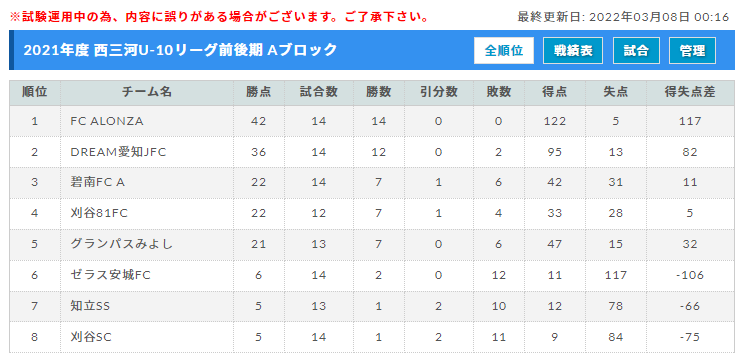
Task: Select the グランパスみよし team name
Action: [121, 244]
